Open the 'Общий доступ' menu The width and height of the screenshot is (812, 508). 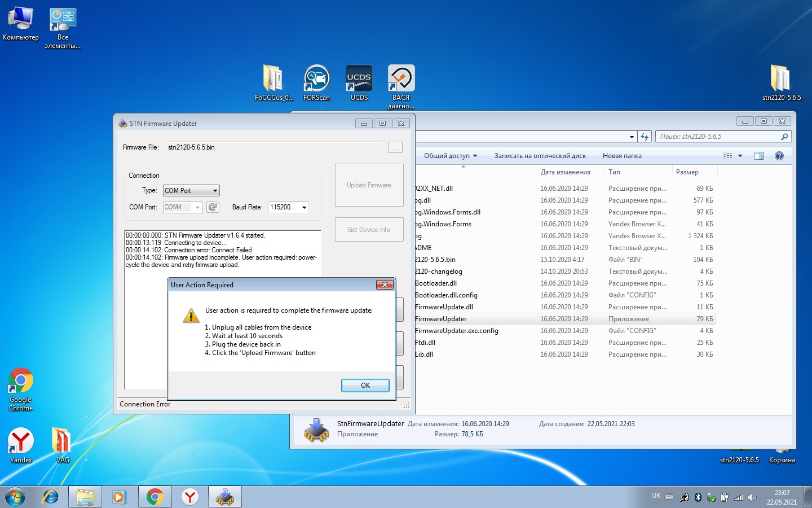450,156
